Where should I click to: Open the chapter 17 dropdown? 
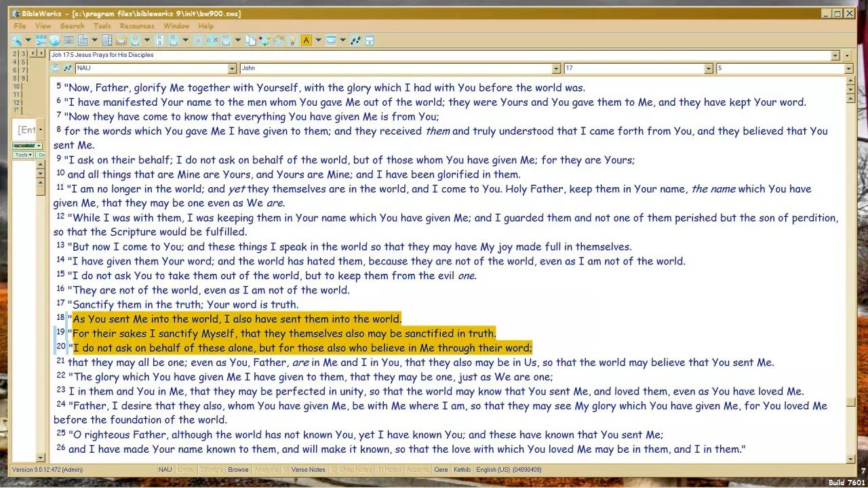tap(709, 68)
